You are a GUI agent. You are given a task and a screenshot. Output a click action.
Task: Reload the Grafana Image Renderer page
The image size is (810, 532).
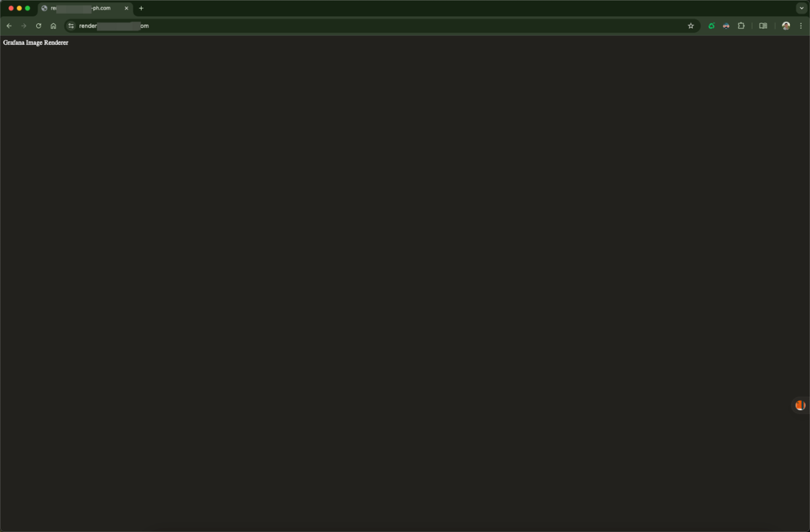[38, 25]
